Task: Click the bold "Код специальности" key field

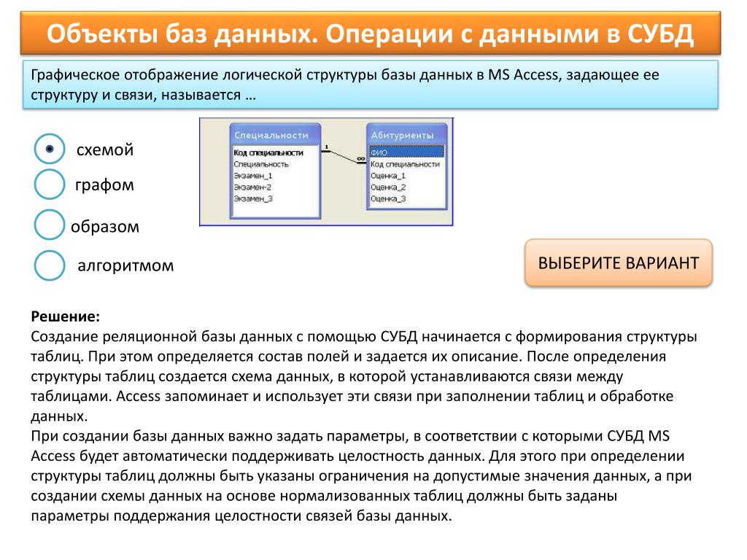Action: (268, 152)
